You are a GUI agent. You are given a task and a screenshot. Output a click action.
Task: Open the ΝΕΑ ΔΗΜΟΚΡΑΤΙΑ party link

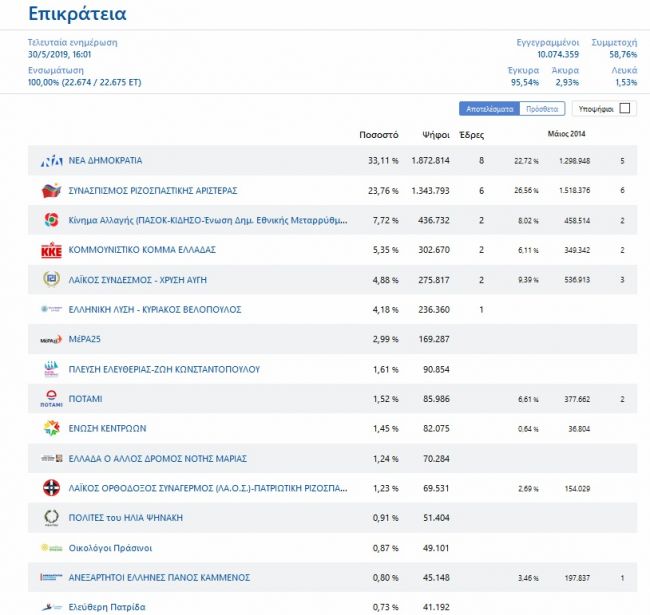click(105, 161)
